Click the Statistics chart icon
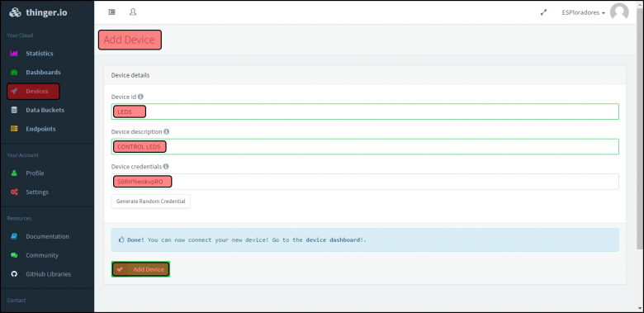This screenshot has height=313, width=644. [x=14, y=54]
